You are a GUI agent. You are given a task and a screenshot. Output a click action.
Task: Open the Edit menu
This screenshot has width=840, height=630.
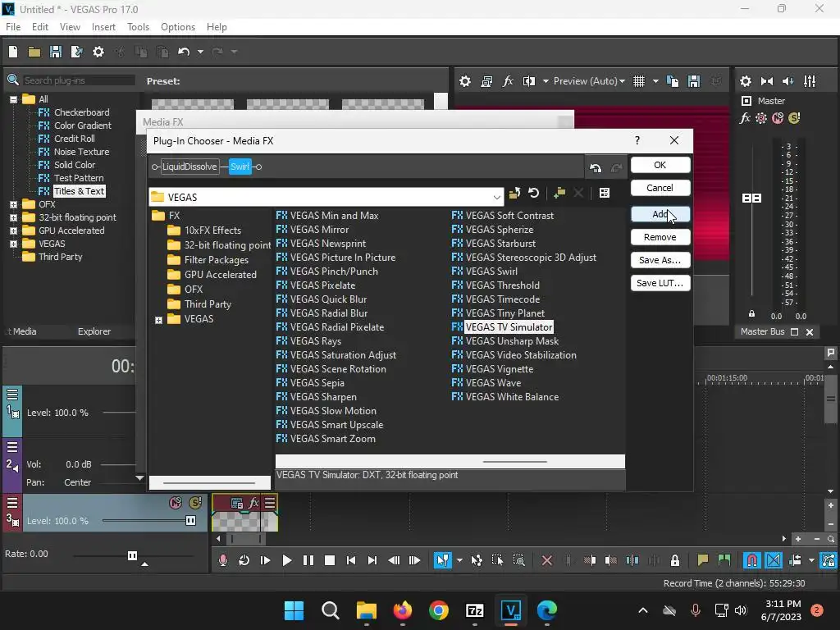click(40, 27)
